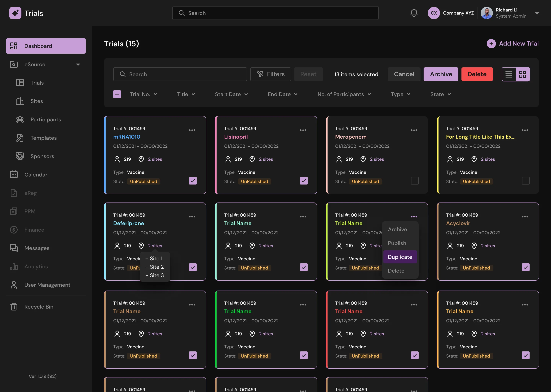Click the PRM icon in sidebar

(x=14, y=211)
